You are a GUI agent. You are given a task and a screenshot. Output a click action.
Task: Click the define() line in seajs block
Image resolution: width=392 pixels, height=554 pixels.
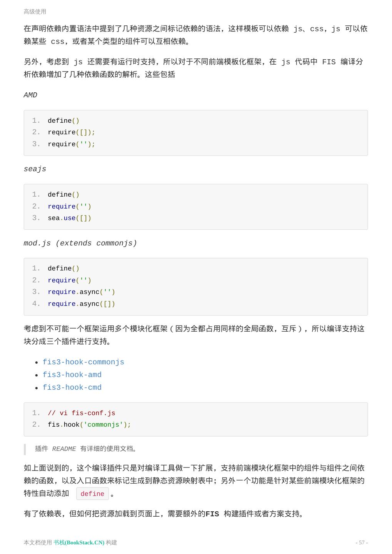click(63, 195)
